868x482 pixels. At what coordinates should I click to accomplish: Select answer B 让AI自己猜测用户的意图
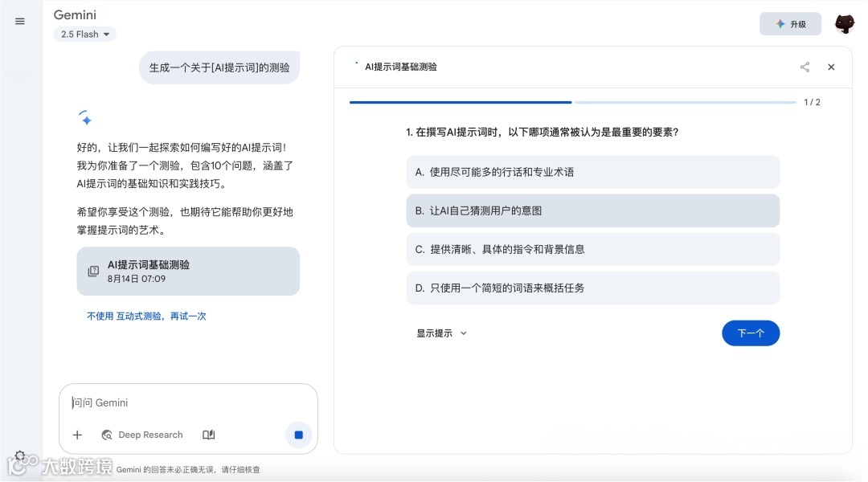(x=593, y=210)
